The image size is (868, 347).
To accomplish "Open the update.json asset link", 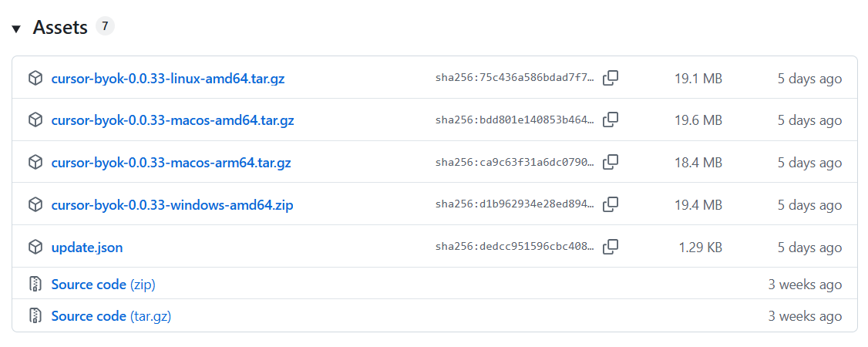I will pyautogui.click(x=87, y=248).
